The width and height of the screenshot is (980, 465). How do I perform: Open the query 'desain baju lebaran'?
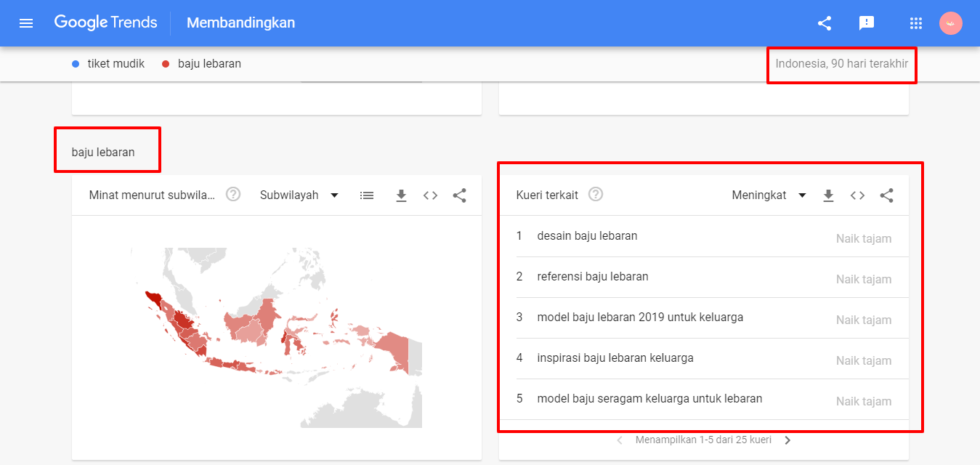[x=587, y=236]
